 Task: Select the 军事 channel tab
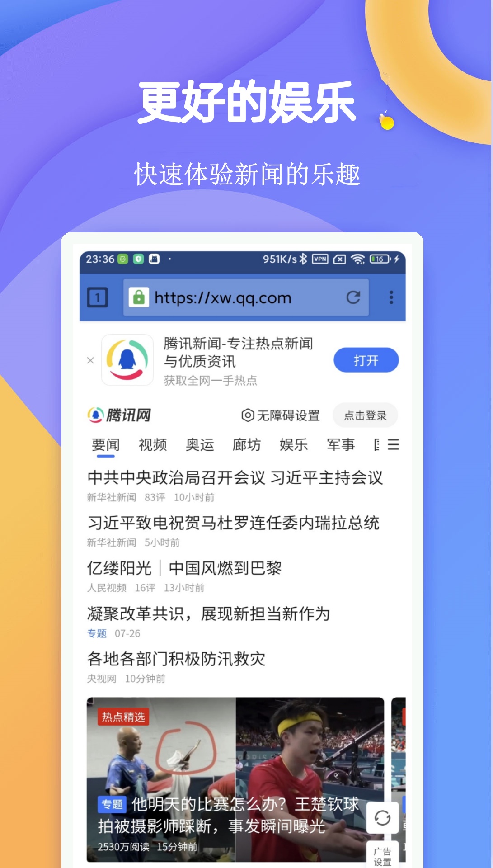pyautogui.click(x=341, y=445)
